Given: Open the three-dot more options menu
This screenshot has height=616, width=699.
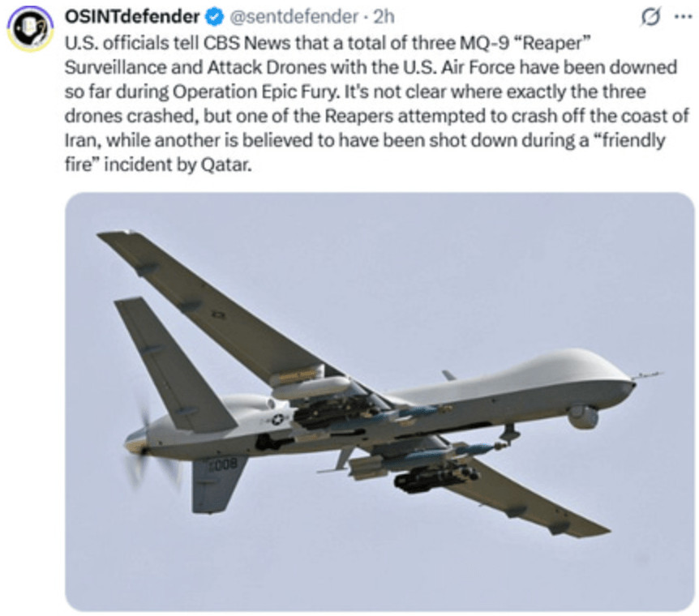Looking at the screenshot, I should pyautogui.click(x=683, y=17).
